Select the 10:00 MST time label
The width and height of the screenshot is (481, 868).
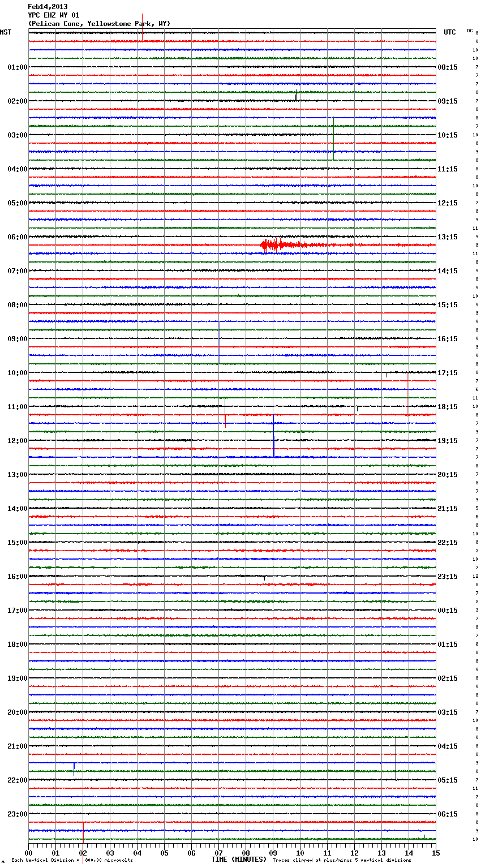[18, 373]
